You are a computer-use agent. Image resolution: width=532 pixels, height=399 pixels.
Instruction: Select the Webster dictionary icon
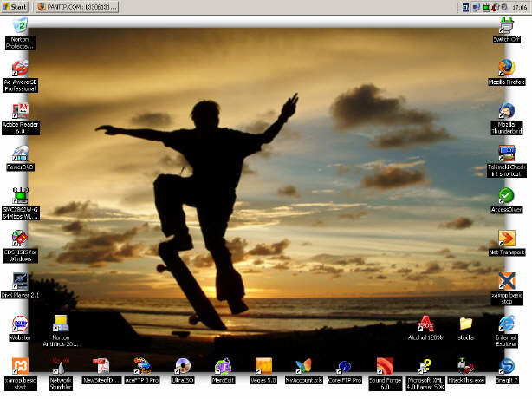(20, 329)
